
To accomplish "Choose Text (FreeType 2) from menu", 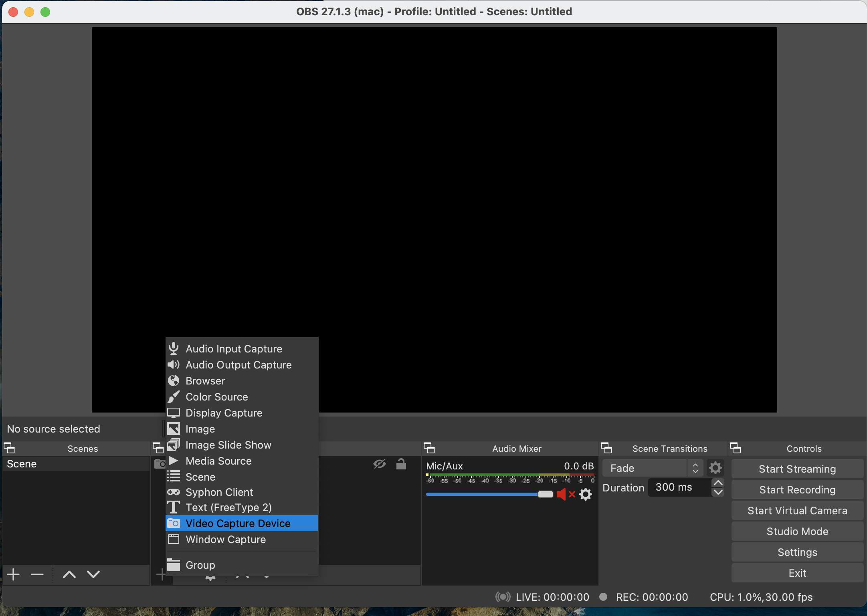I will 242,507.
